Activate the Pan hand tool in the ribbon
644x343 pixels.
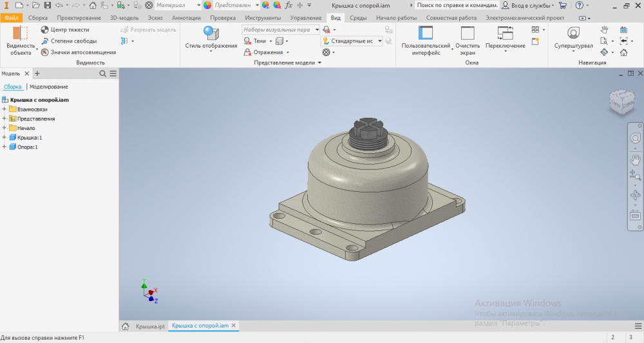point(604,30)
